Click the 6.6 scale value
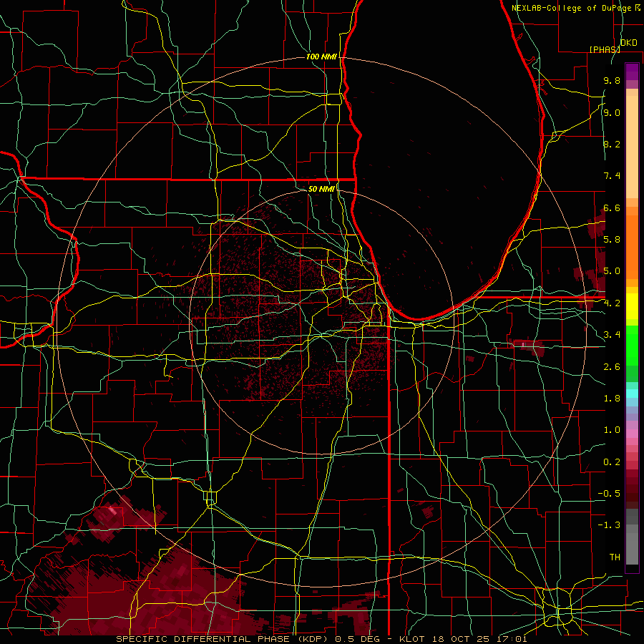This screenshot has width=644, height=644. (x=612, y=208)
